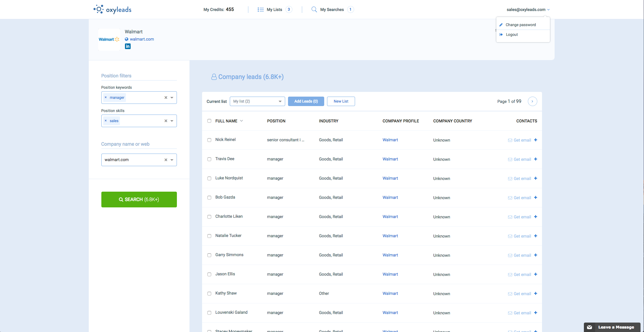Get email for Charlotte Liken
The image size is (644, 332).
[x=519, y=217]
